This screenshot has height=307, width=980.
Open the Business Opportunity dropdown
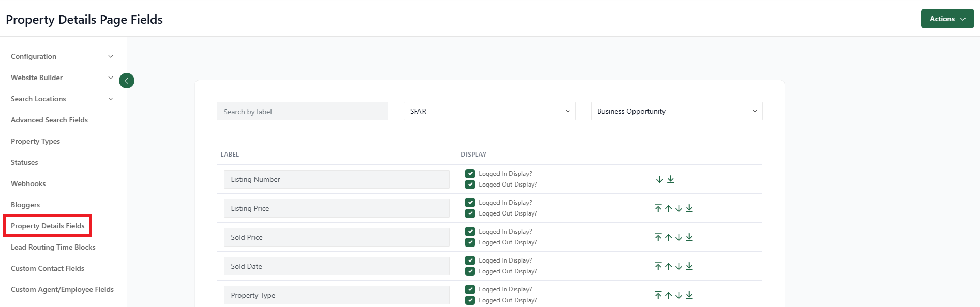tap(677, 111)
